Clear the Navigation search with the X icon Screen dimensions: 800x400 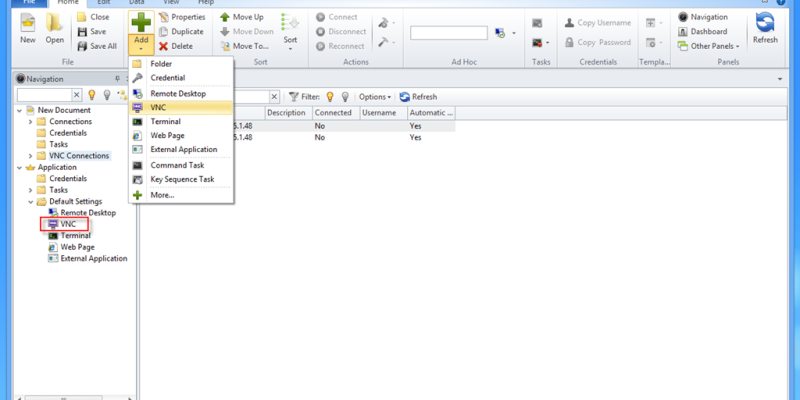coord(76,95)
